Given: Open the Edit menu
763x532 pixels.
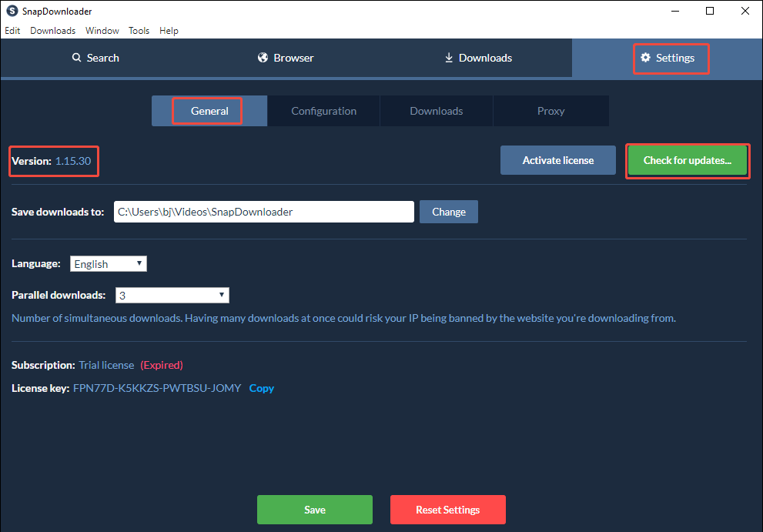Looking at the screenshot, I should coord(12,31).
